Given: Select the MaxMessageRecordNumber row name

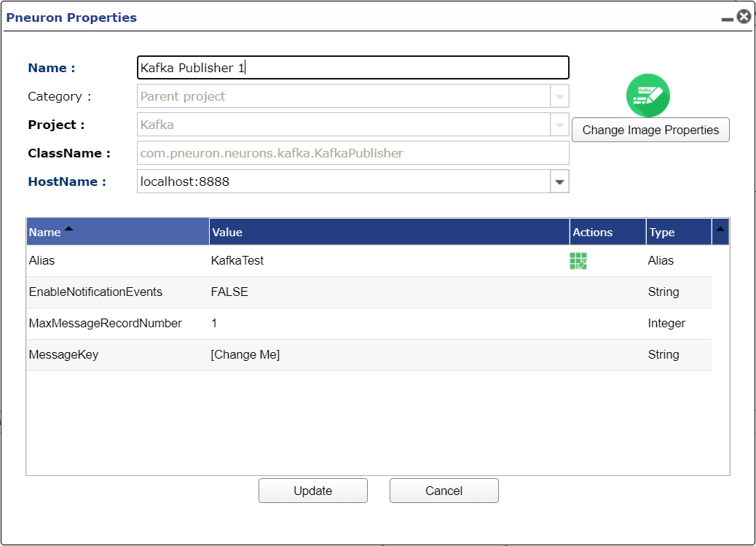Looking at the screenshot, I should tap(105, 324).
